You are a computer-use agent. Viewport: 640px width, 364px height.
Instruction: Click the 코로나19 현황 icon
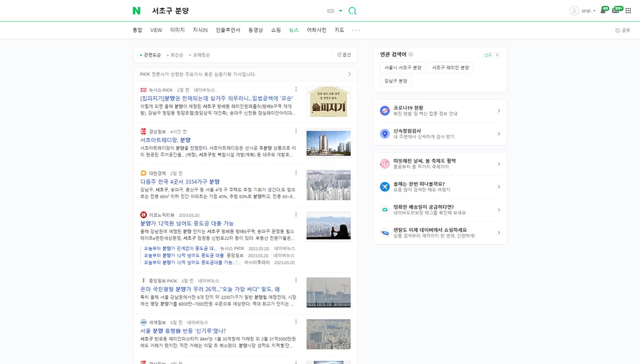[x=385, y=110]
